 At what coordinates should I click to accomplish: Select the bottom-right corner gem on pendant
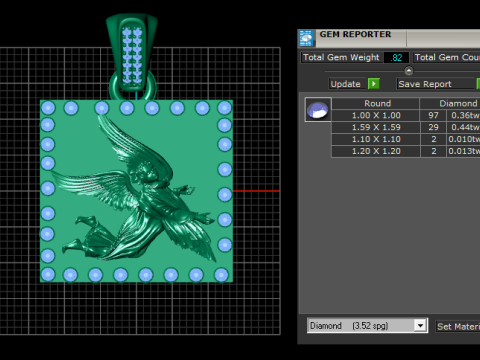(221, 275)
